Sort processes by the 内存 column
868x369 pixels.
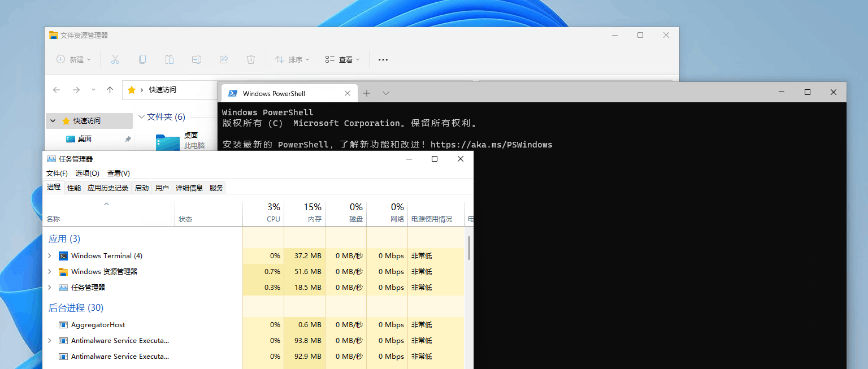click(305, 214)
